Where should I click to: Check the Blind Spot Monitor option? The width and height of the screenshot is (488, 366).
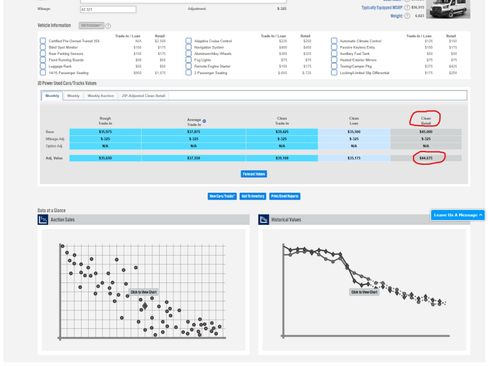43,47
